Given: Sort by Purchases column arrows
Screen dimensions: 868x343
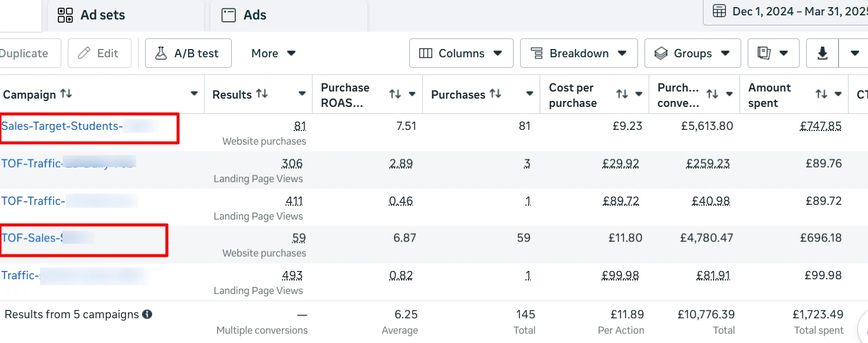Looking at the screenshot, I should point(495,94).
